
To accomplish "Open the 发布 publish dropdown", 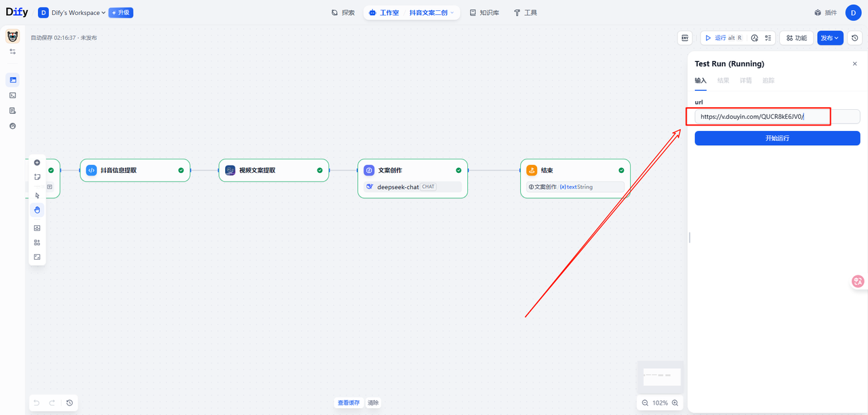I will coord(830,38).
